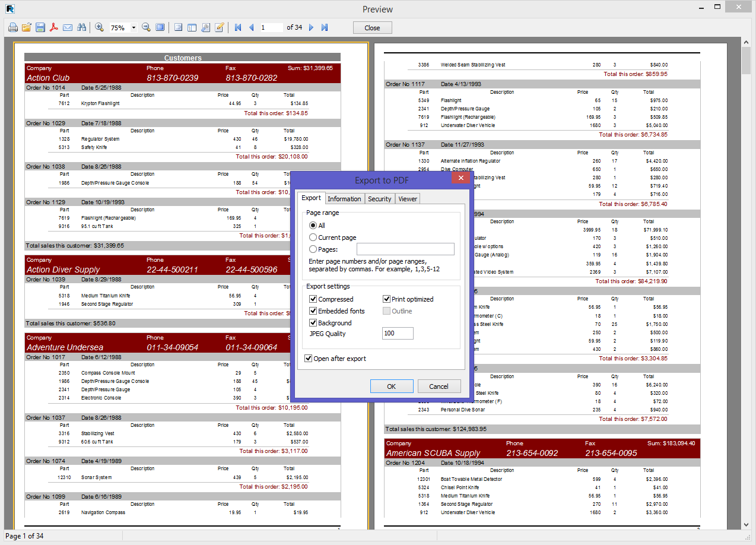Click the 'Sum: $183,094.40' value

click(x=671, y=443)
